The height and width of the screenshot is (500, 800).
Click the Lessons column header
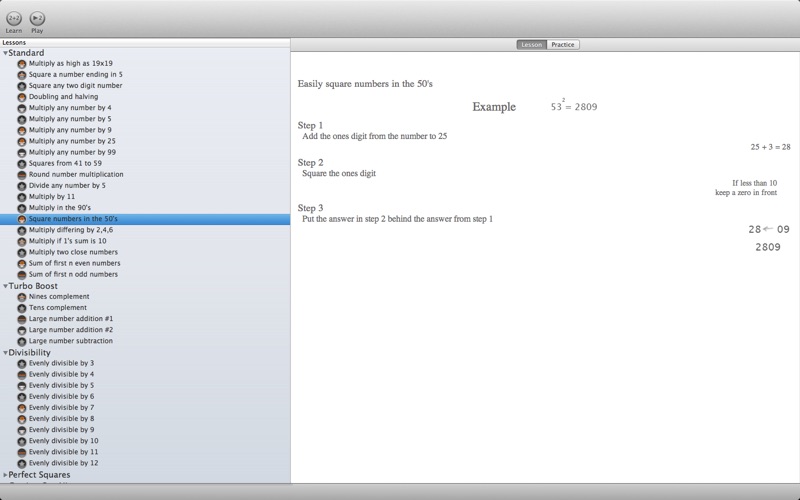145,43
